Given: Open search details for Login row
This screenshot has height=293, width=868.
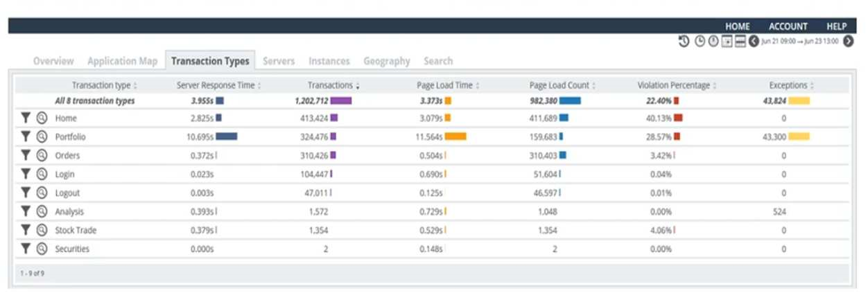Looking at the screenshot, I should point(42,175).
